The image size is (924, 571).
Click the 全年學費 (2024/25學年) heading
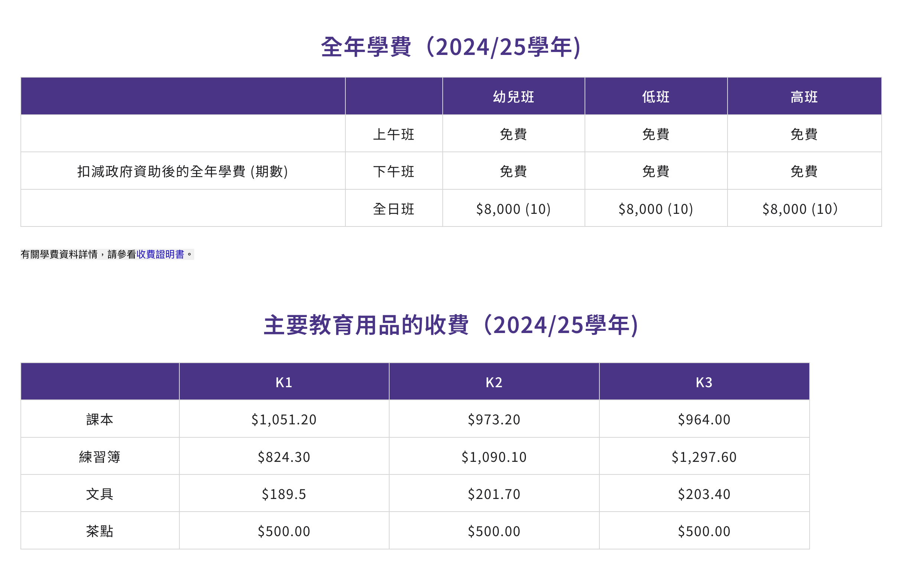pyautogui.click(x=450, y=47)
